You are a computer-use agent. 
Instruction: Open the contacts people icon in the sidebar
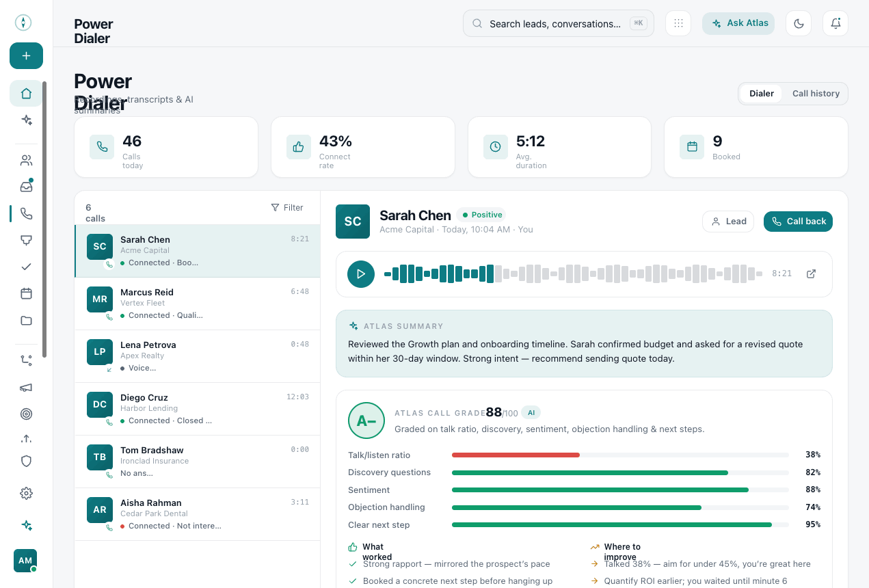tap(26, 161)
